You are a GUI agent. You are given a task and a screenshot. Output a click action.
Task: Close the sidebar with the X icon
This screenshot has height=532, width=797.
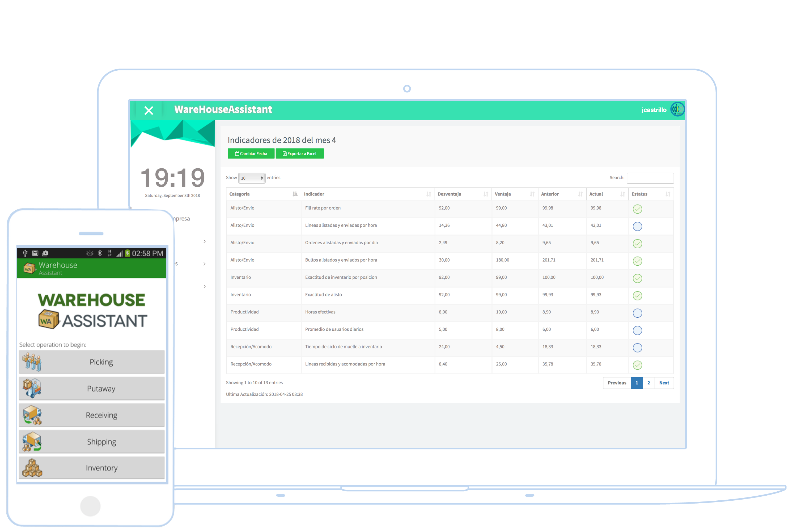click(x=149, y=110)
